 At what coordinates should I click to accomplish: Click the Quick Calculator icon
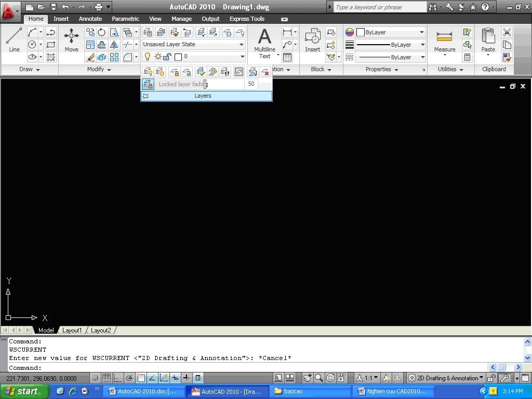point(467,57)
